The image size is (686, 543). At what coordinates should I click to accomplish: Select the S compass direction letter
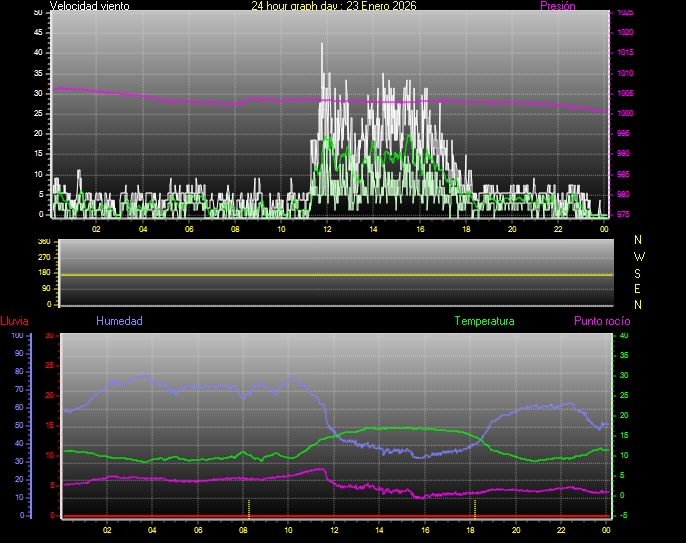pyautogui.click(x=639, y=272)
